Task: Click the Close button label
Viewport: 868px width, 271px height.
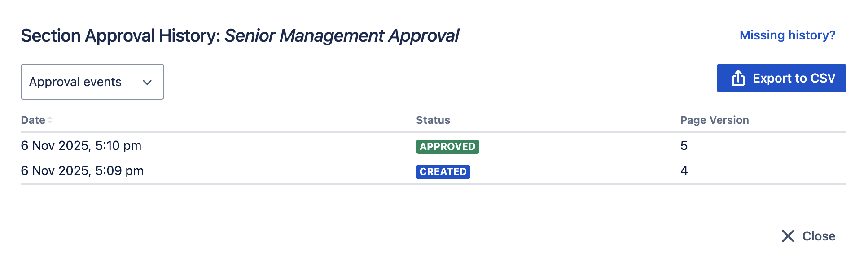Action: click(x=819, y=236)
